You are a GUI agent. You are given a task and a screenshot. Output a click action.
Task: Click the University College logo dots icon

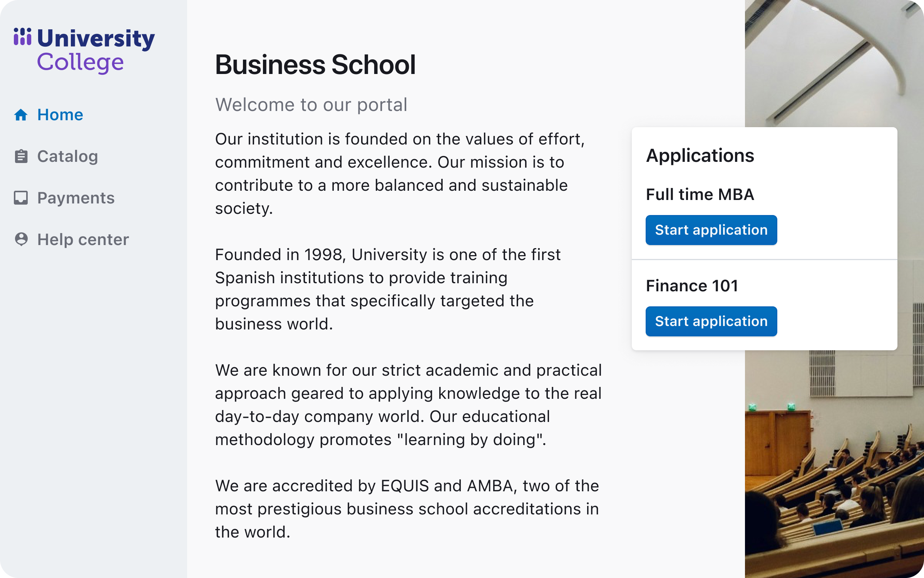click(22, 37)
